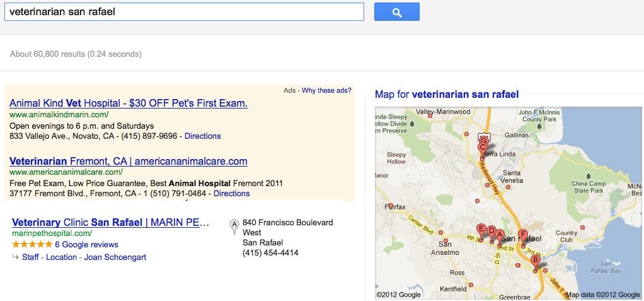
Task: Open 6 Google reviews link
Action: tap(87, 245)
